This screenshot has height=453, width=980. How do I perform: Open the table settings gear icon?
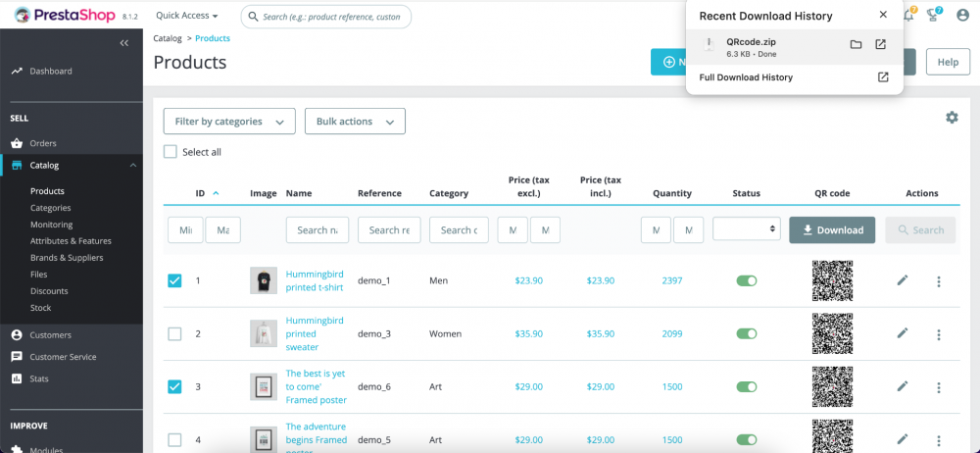(952, 117)
